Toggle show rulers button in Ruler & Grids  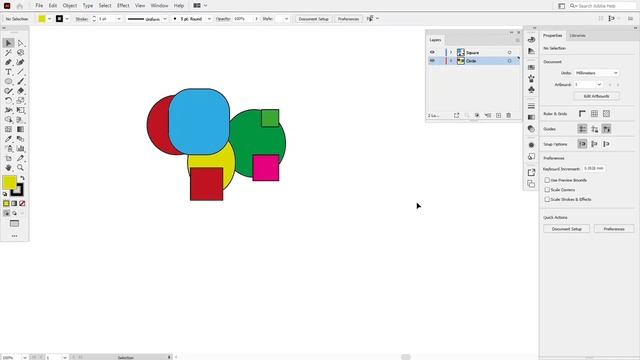[582, 114]
